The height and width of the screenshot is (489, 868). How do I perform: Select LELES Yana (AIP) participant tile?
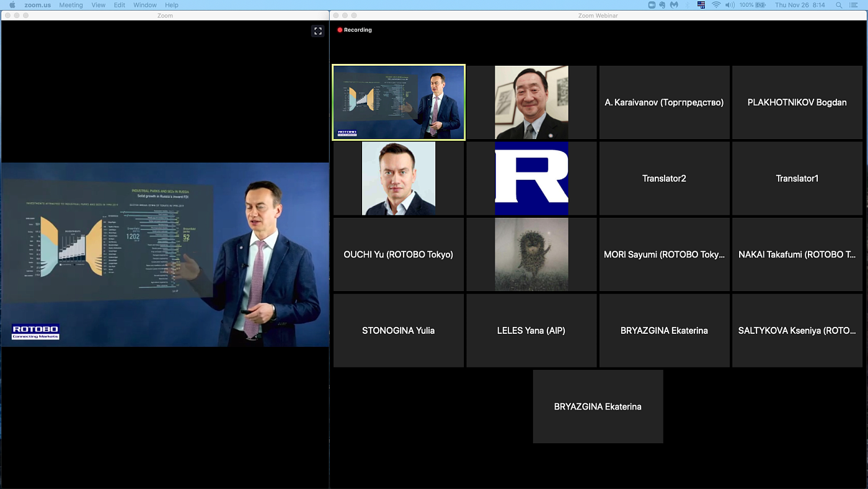tap(531, 331)
